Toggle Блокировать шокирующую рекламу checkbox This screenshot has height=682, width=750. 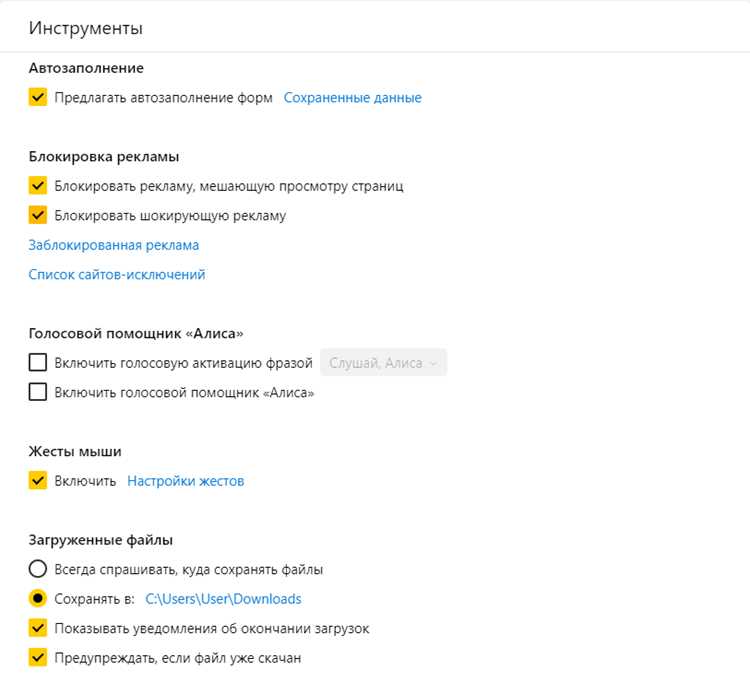[38, 215]
